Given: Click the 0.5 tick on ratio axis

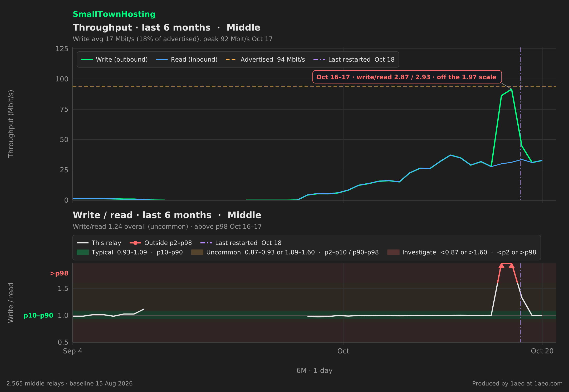Looking at the screenshot, I should pyautogui.click(x=63, y=342).
